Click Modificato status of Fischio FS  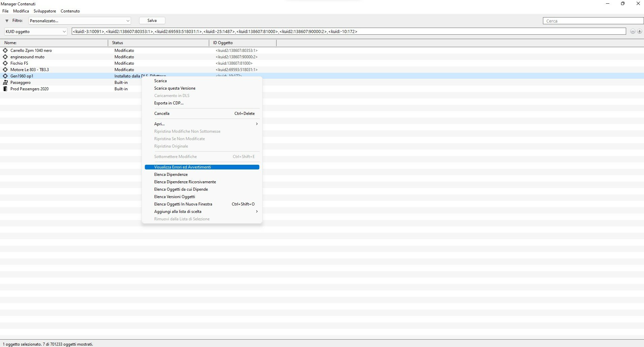pos(124,63)
